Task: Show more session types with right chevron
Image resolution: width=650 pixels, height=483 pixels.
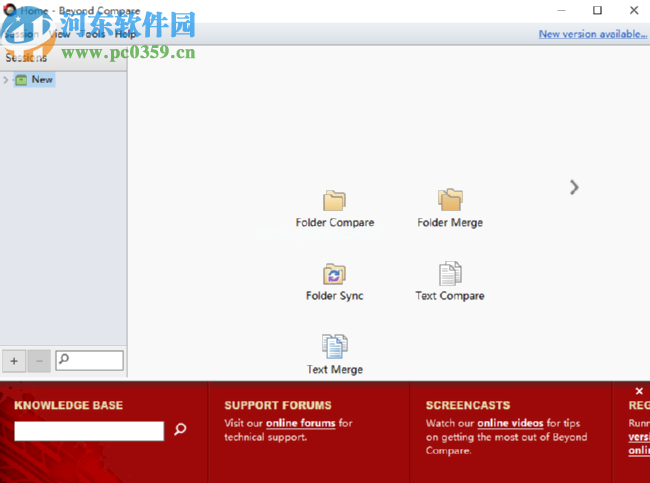Action: 574,187
